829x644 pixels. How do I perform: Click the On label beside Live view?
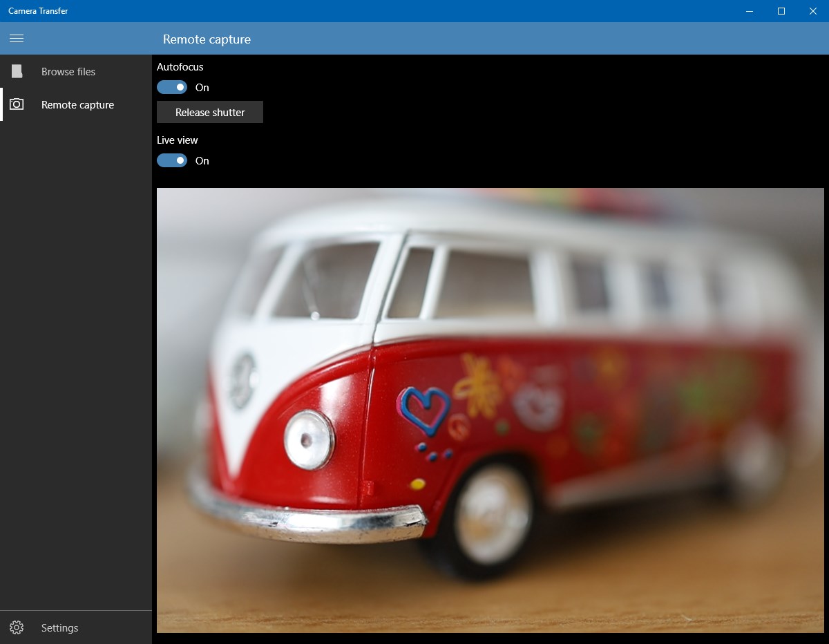[202, 160]
